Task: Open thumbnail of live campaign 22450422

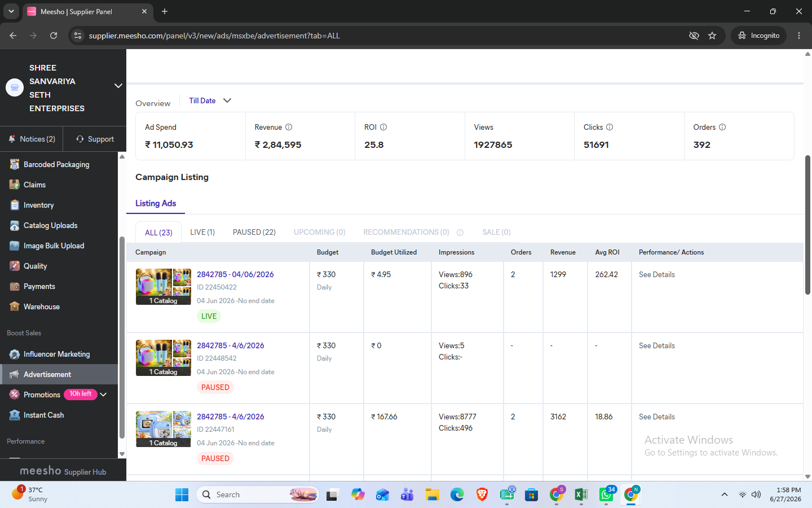Action: [164, 287]
